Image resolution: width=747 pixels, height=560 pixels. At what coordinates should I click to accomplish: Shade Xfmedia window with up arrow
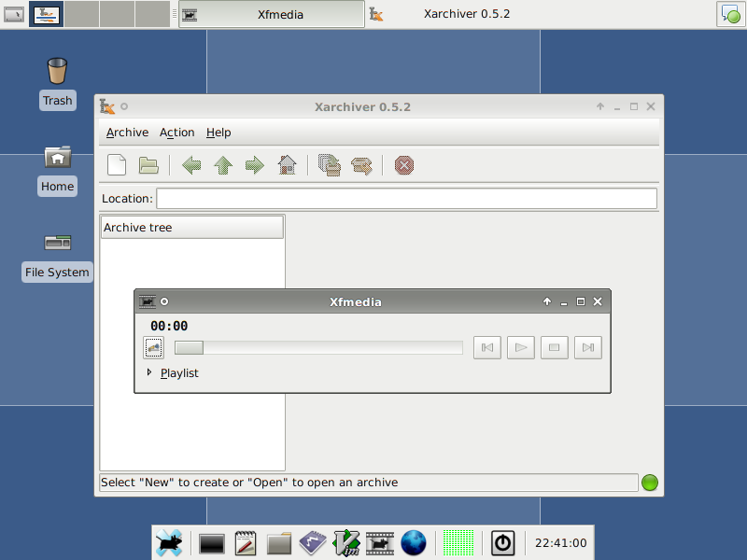547,301
